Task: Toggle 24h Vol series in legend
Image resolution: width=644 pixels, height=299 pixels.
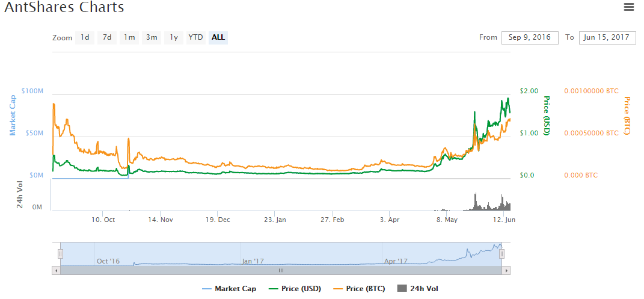Action: 418,289
